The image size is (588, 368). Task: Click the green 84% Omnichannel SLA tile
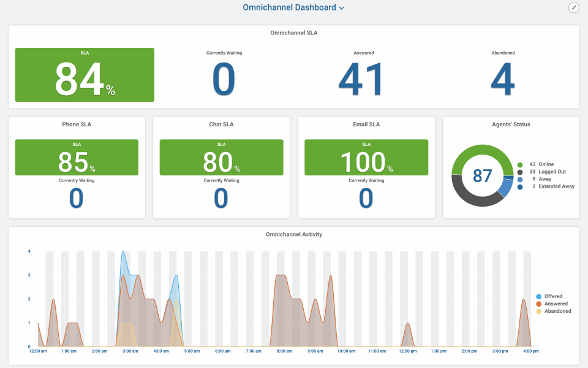pos(85,75)
